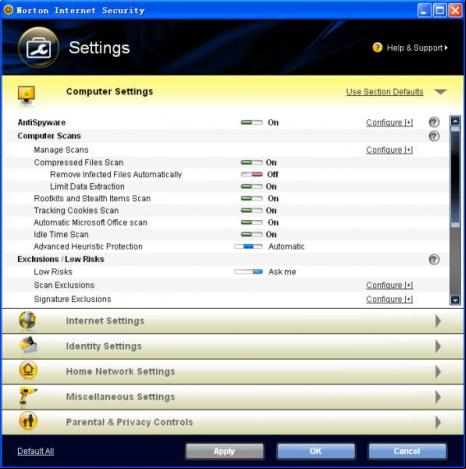
Task: Click scrollbar down arrow in settings list
Action: pos(455,300)
